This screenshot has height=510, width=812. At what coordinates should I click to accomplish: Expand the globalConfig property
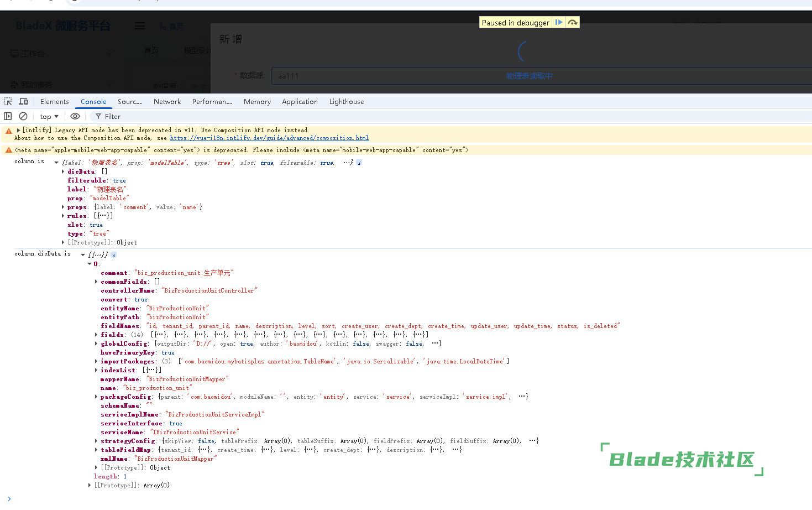point(96,344)
